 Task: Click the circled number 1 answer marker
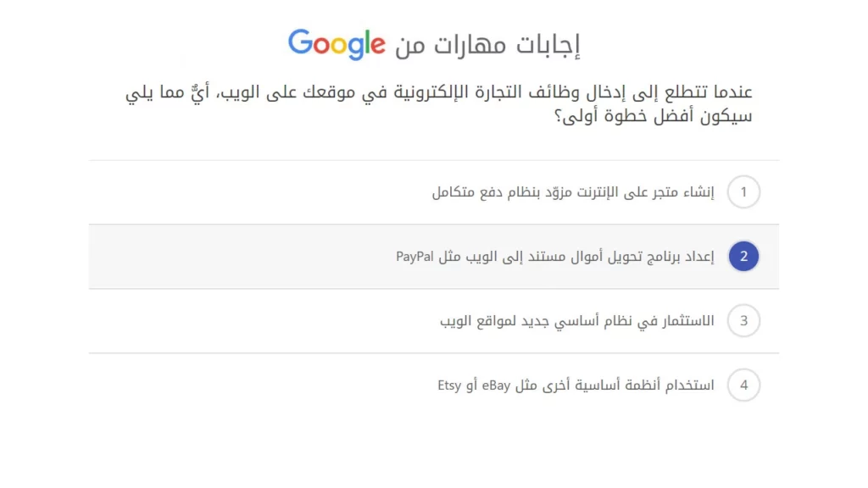[x=743, y=192]
